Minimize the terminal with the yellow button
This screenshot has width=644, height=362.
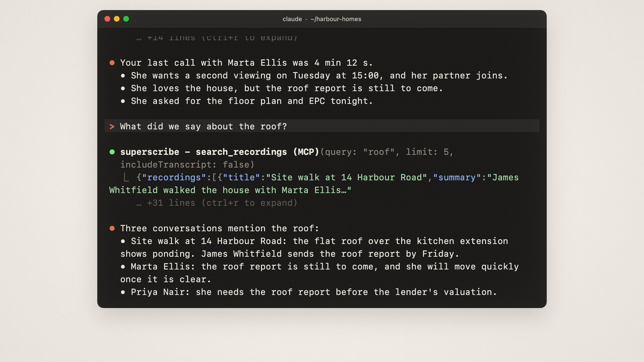(117, 19)
